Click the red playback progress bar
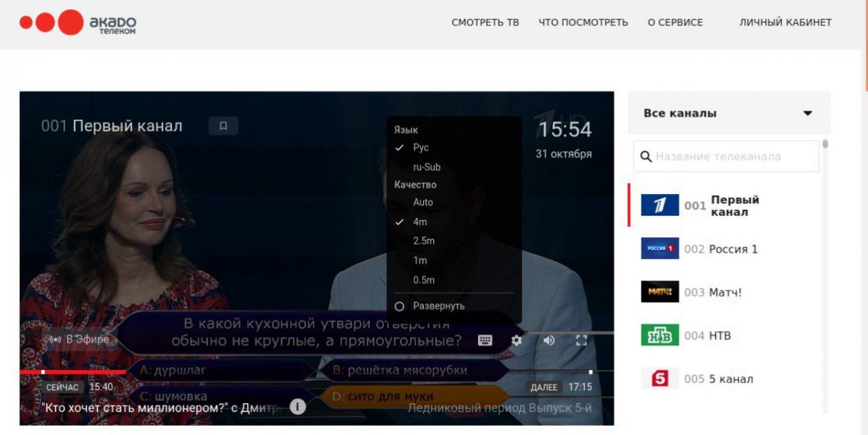This screenshot has width=868, height=435. (72, 372)
